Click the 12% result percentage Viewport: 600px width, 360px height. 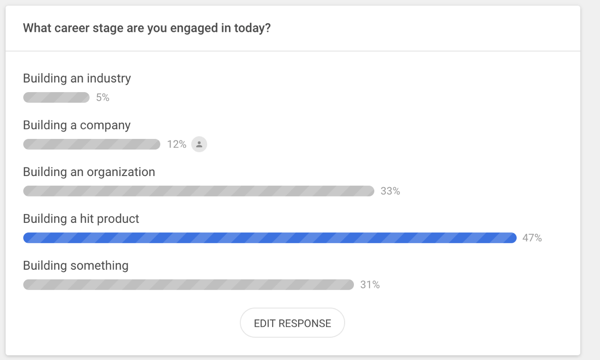(x=176, y=144)
